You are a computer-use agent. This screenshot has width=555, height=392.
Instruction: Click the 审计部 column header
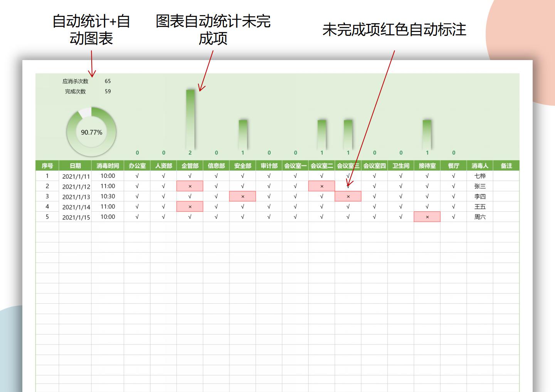(x=269, y=166)
